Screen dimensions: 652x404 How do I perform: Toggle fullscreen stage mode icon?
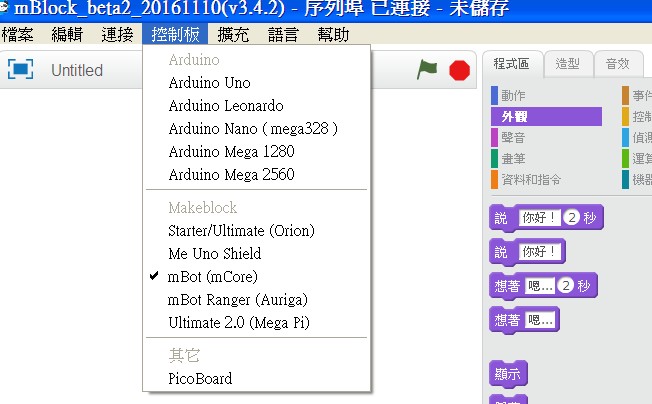coord(20,69)
